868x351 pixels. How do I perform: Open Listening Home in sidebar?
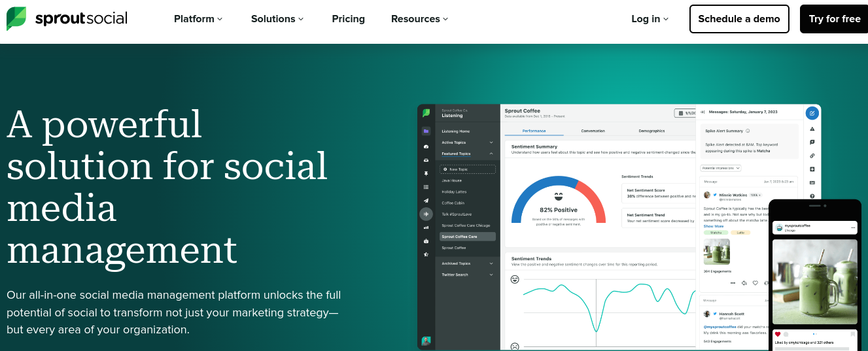tap(456, 131)
